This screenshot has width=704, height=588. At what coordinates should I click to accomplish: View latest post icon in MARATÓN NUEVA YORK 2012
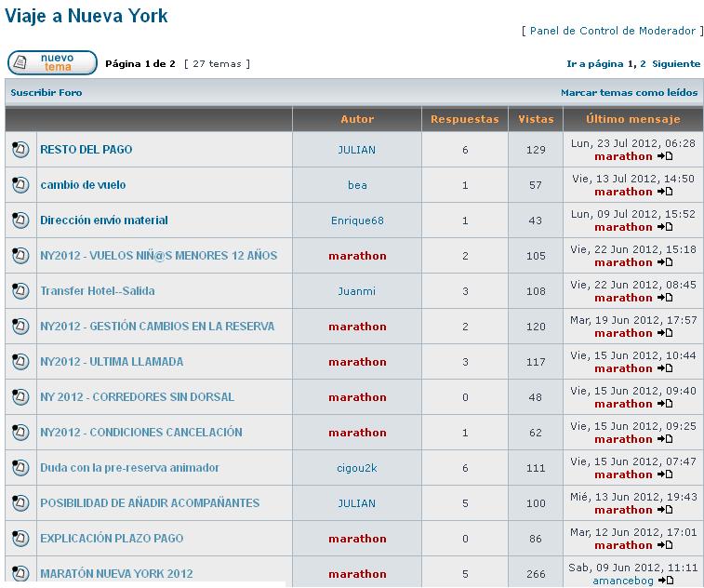(x=666, y=581)
